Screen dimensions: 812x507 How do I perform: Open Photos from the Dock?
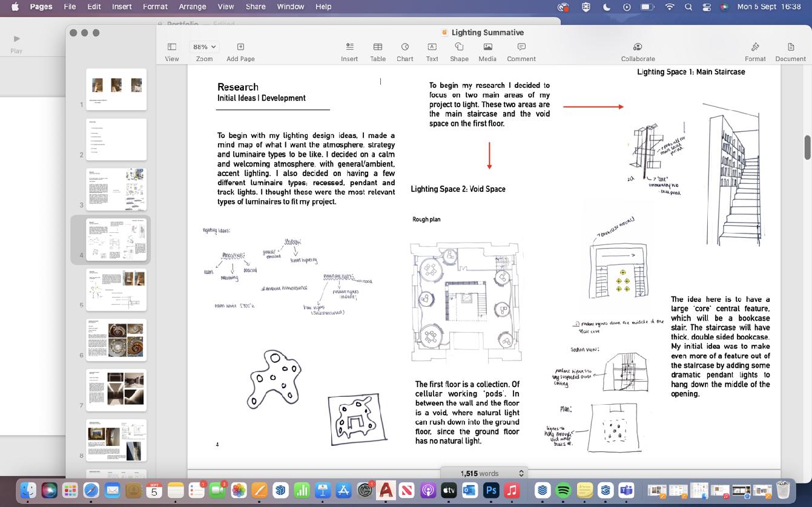point(239,490)
